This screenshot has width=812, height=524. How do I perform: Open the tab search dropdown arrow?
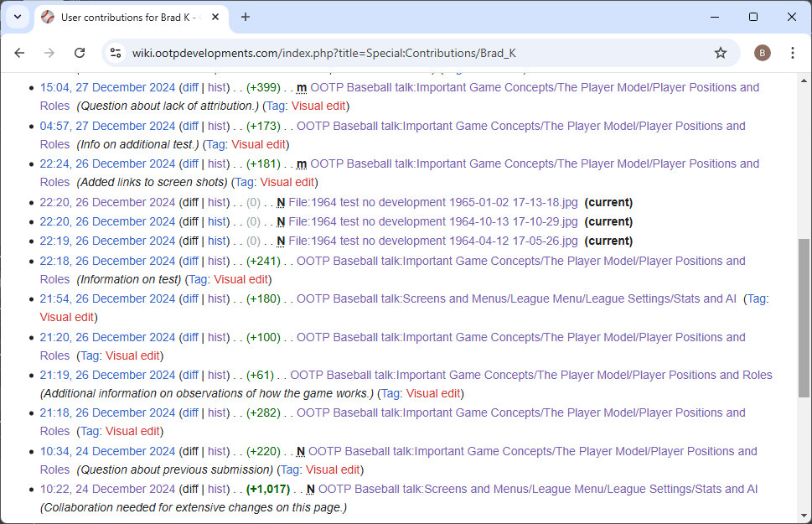click(x=18, y=17)
